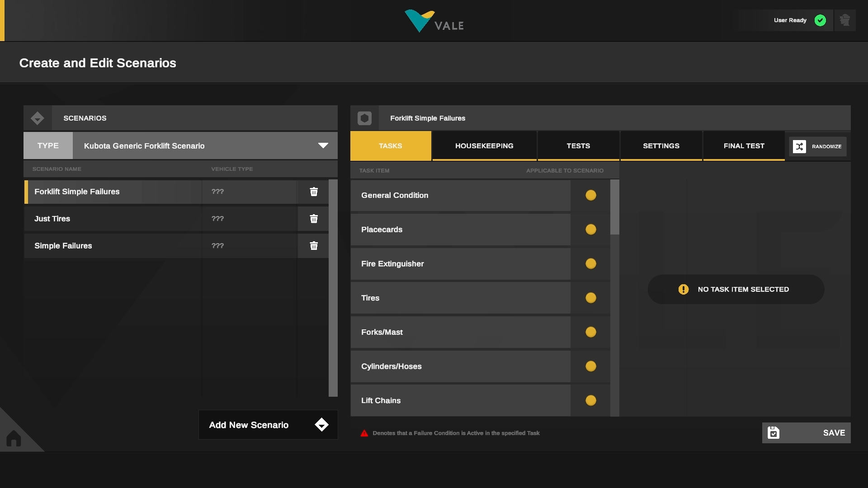
Task: Switch to the Housekeeping tab
Action: 484,146
